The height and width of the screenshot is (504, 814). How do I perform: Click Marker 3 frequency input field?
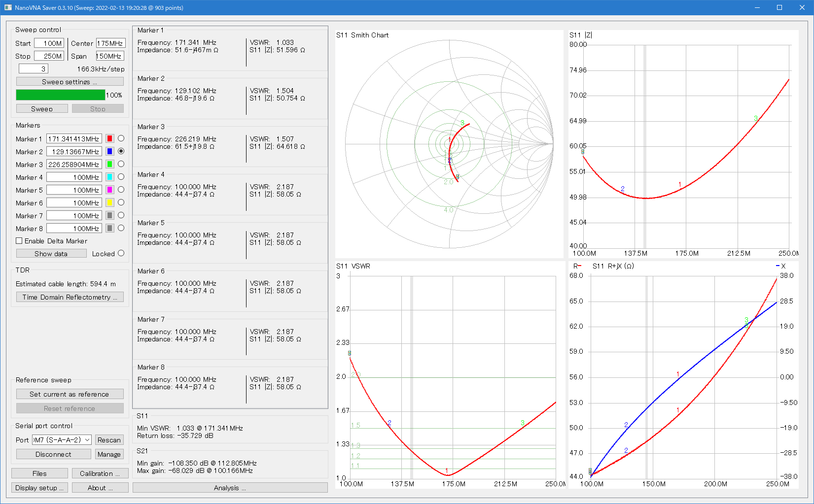tap(74, 165)
